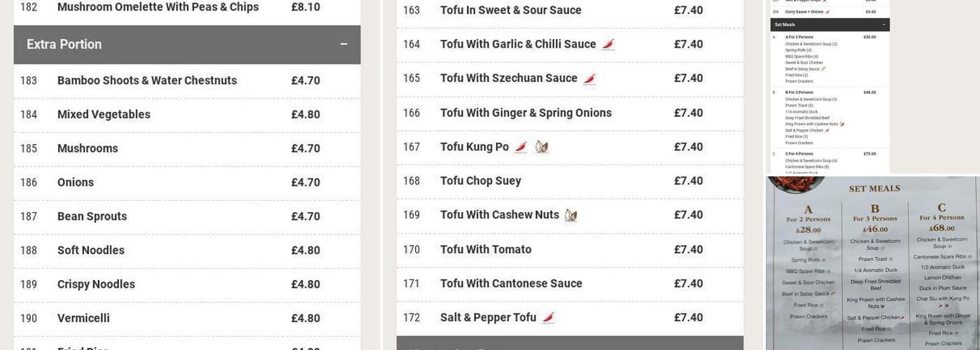Screen dimensions: 980x350
Task: Click the chilli icon beside Salt & Pepper Tofu
Action: [x=548, y=318]
